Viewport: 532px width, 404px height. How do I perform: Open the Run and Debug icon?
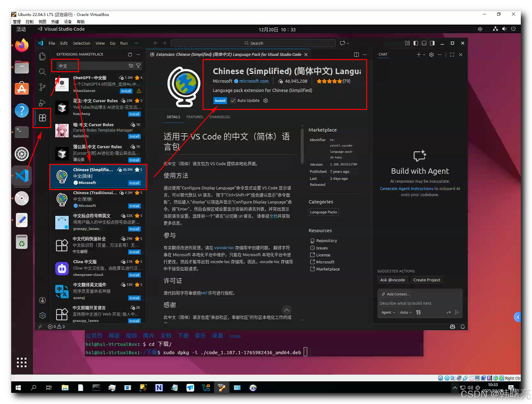(42, 103)
